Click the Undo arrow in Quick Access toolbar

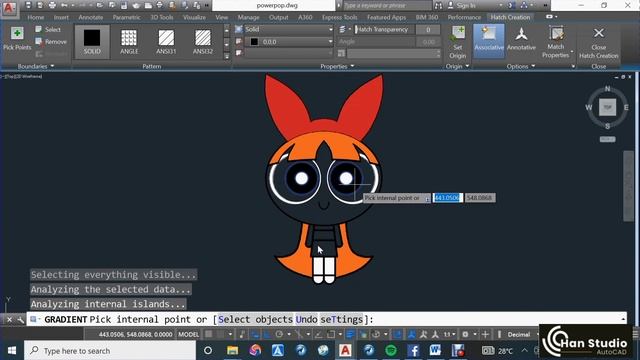pyautogui.click(x=64, y=5)
